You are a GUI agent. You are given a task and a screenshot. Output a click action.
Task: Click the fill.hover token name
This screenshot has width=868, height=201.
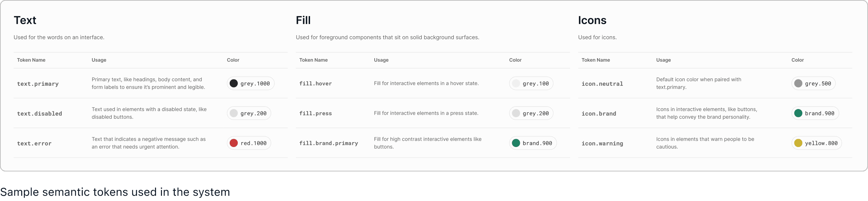pyautogui.click(x=315, y=84)
